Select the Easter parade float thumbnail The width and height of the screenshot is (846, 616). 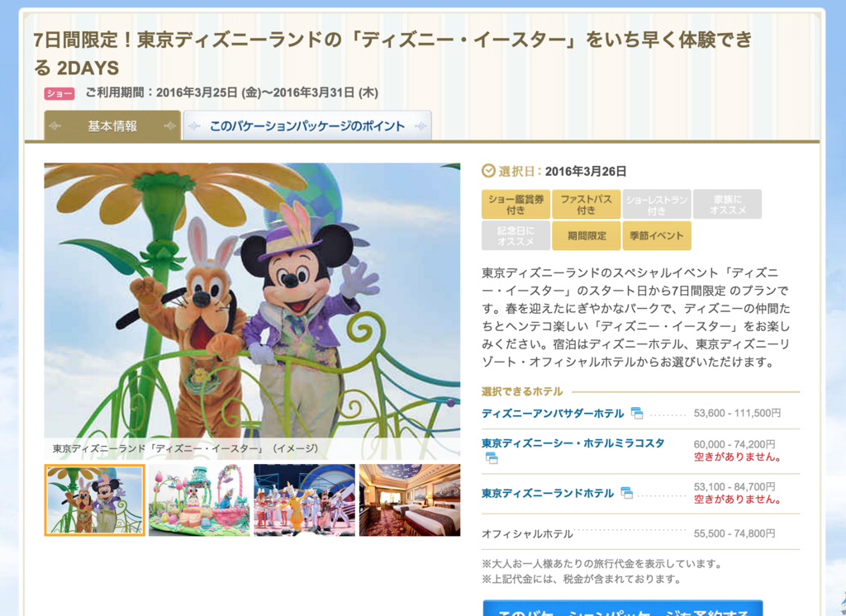tap(199, 500)
